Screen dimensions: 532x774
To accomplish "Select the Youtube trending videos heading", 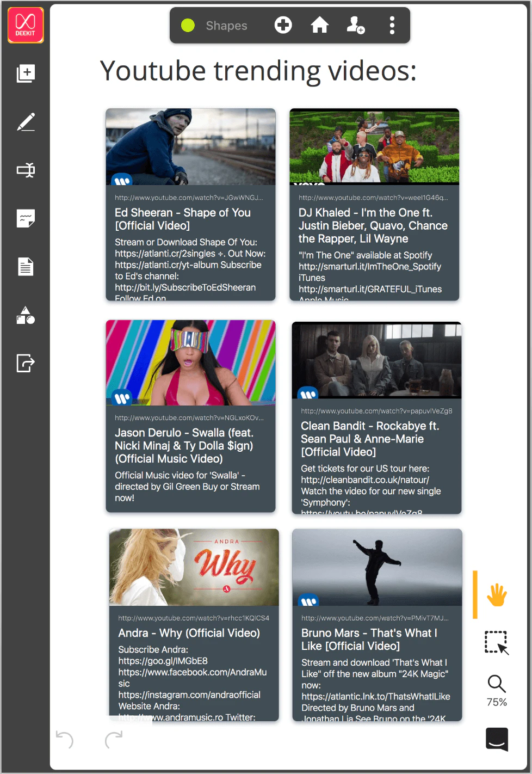I will coord(258,71).
